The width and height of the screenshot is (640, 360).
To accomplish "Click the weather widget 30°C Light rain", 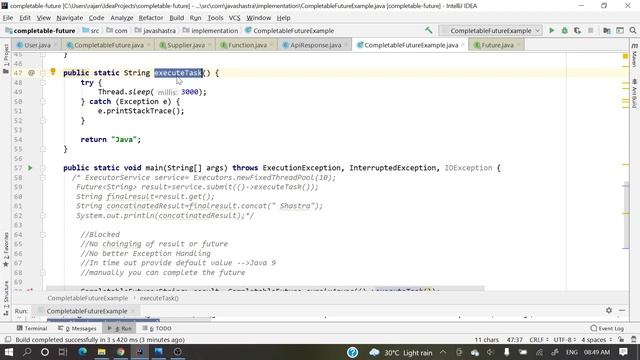I will pos(400,352).
